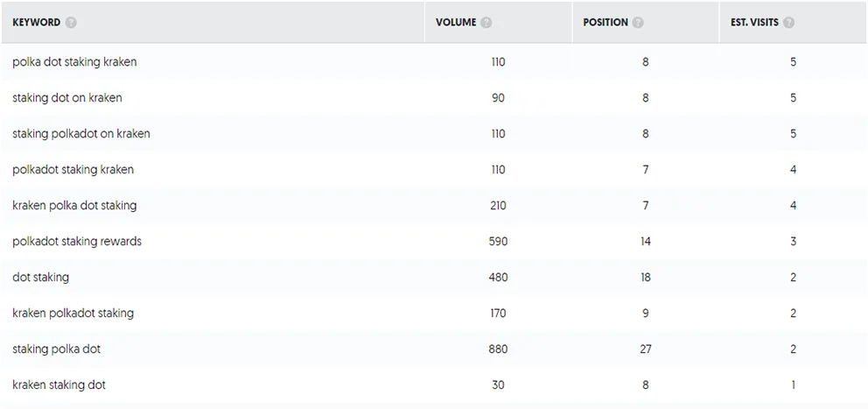Open the staking dot on kraken keyword

(67, 98)
